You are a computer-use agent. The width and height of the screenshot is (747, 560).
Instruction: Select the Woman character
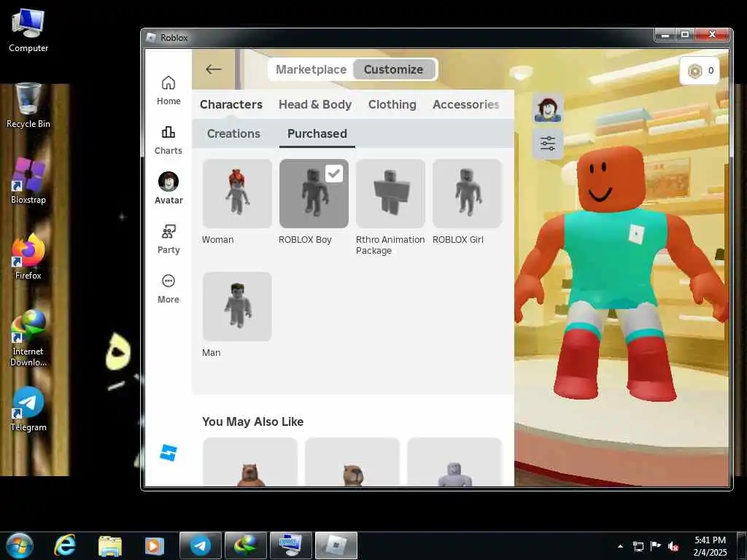click(x=237, y=193)
